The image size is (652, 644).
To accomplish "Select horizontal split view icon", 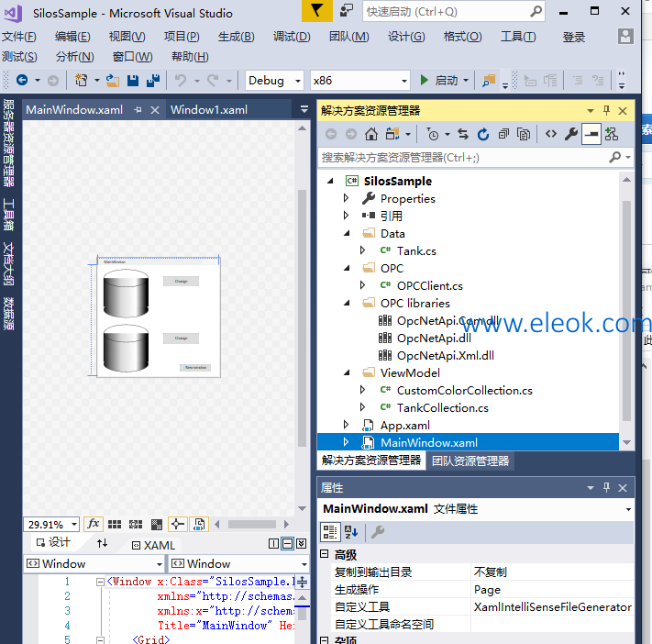I will [287, 543].
